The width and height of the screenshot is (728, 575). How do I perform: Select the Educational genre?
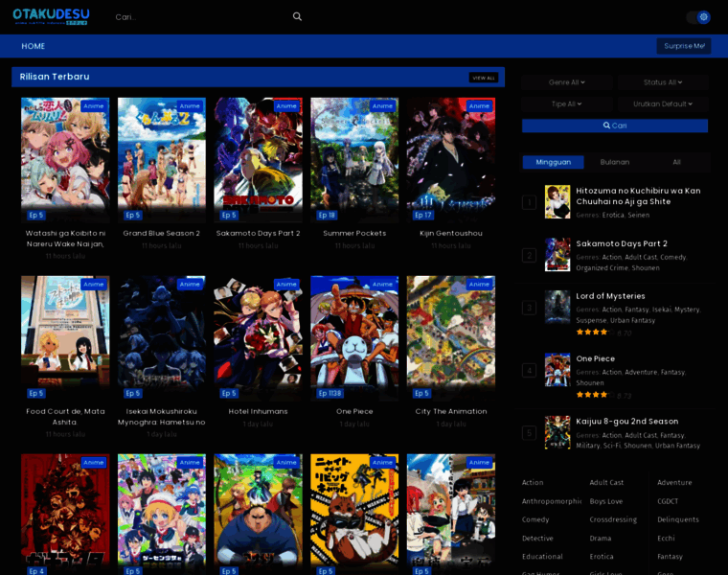click(x=542, y=557)
